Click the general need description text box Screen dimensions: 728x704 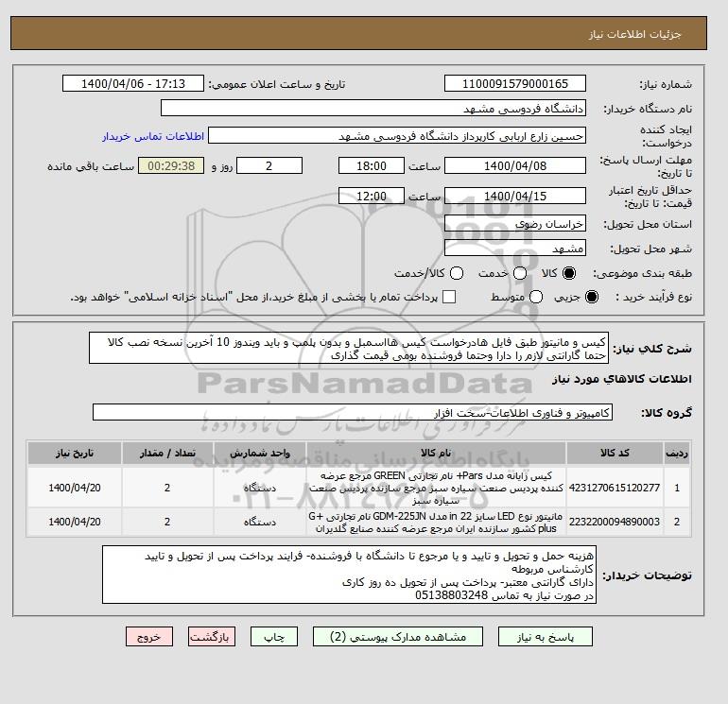349,348
